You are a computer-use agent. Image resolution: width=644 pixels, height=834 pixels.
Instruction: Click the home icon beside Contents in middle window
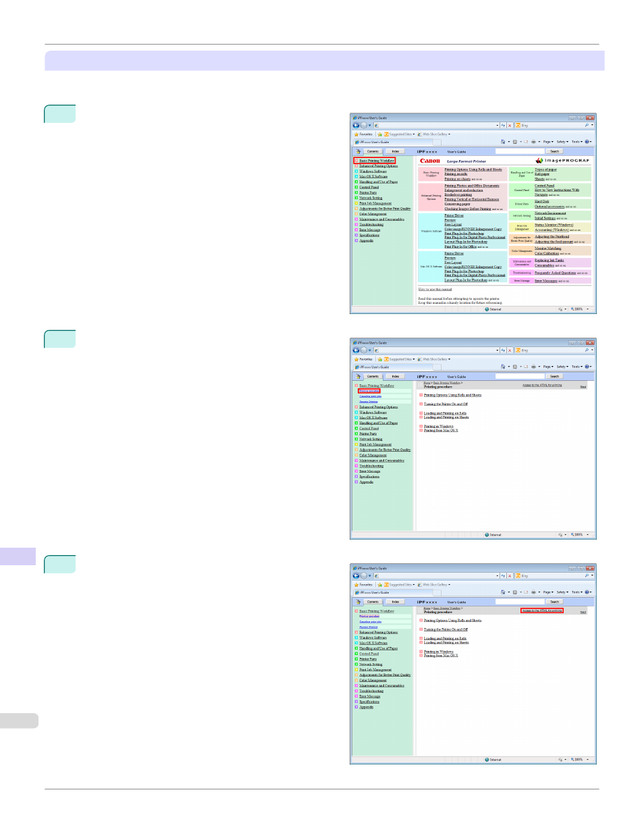(x=358, y=376)
